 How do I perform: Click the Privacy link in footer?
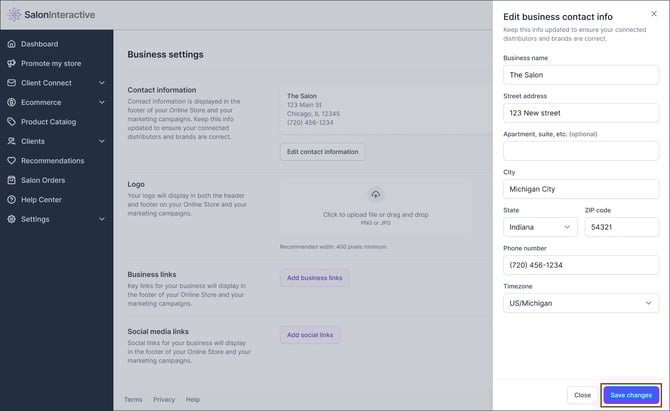click(164, 399)
